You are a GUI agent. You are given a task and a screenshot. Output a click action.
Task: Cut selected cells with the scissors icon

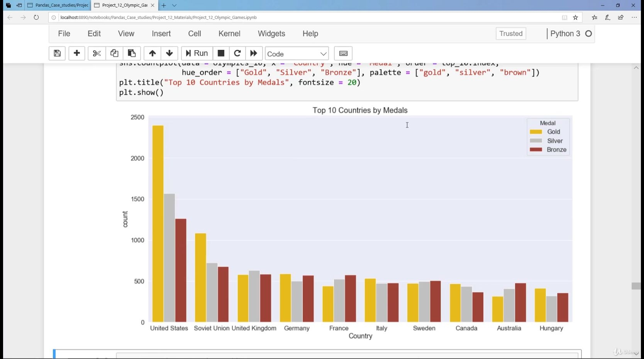[97, 53]
